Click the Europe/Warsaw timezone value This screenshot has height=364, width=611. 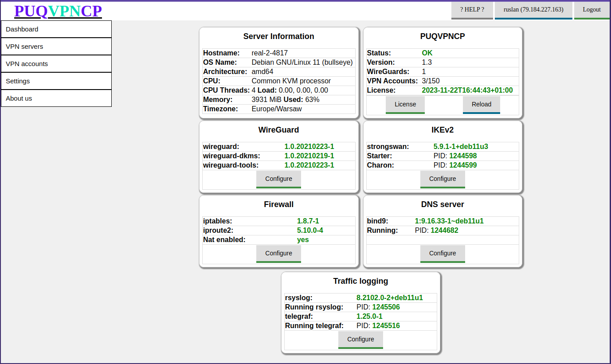[277, 109]
